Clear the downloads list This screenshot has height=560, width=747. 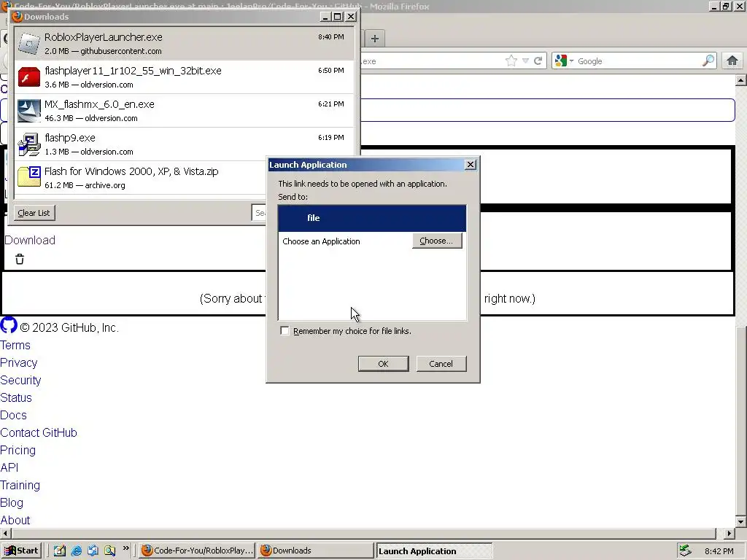click(34, 213)
